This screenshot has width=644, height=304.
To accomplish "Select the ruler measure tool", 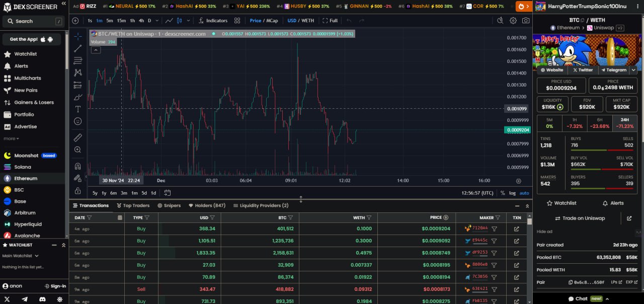I will click(x=77, y=137).
